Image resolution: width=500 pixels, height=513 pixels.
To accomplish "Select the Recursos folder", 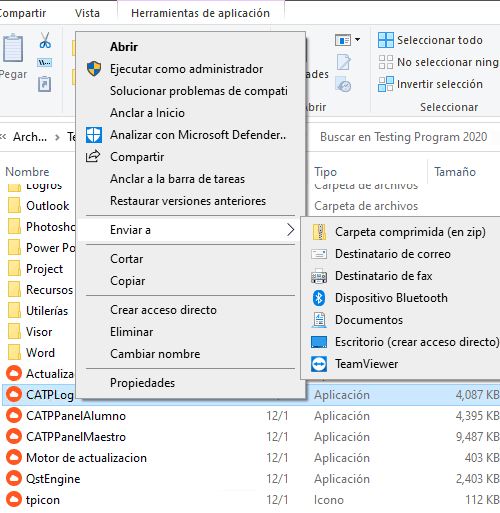I will click(x=49, y=290).
